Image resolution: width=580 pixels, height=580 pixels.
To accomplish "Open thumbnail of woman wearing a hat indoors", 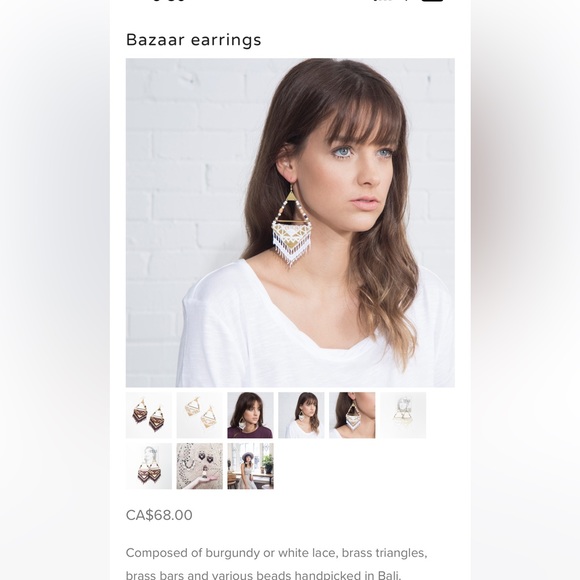I will coord(250,466).
